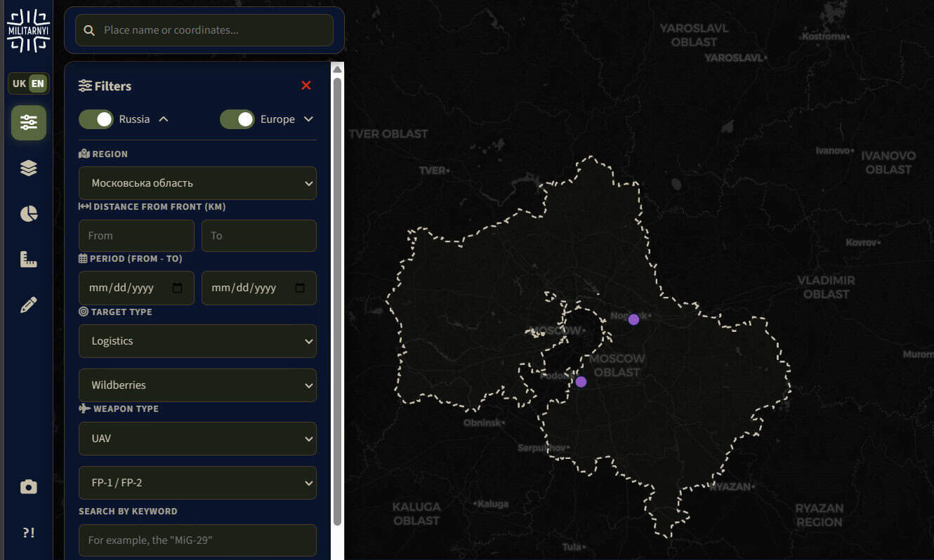Click the search magnifier icon
The image size is (934, 560).
pyautogui.click(x=89, y=30)
